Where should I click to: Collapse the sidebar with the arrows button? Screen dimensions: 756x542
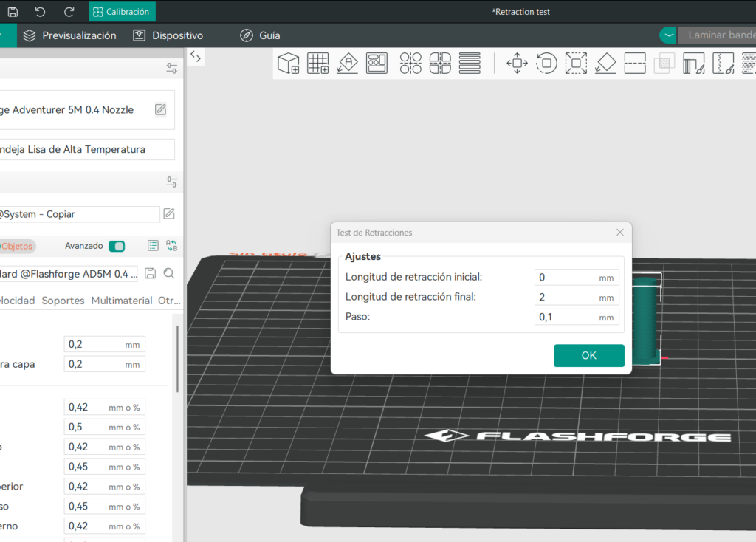(196, 56)
